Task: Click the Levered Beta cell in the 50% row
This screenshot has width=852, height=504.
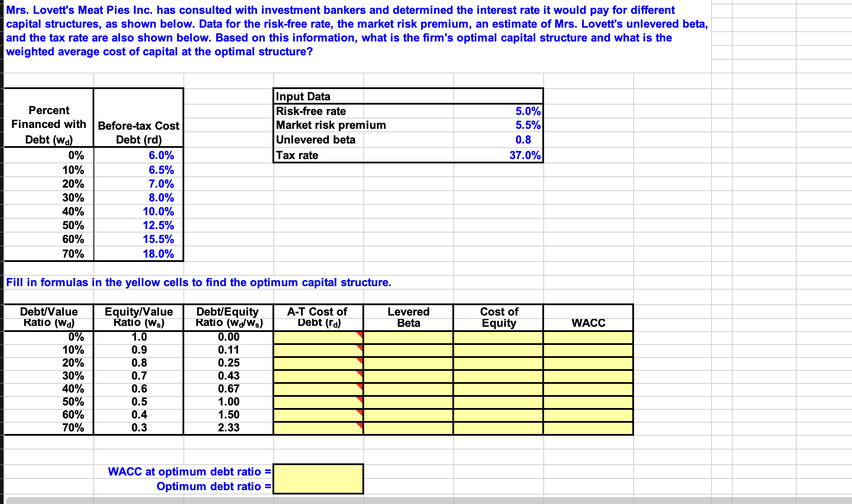Action: (x=408, y=402)
